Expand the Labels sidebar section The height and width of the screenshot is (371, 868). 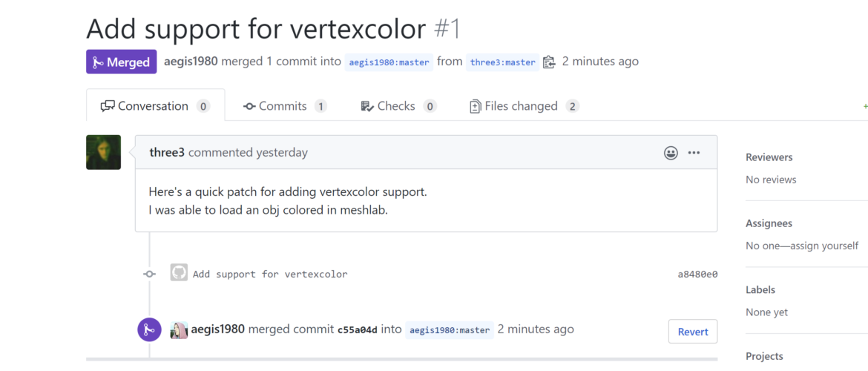coord(760,290)
